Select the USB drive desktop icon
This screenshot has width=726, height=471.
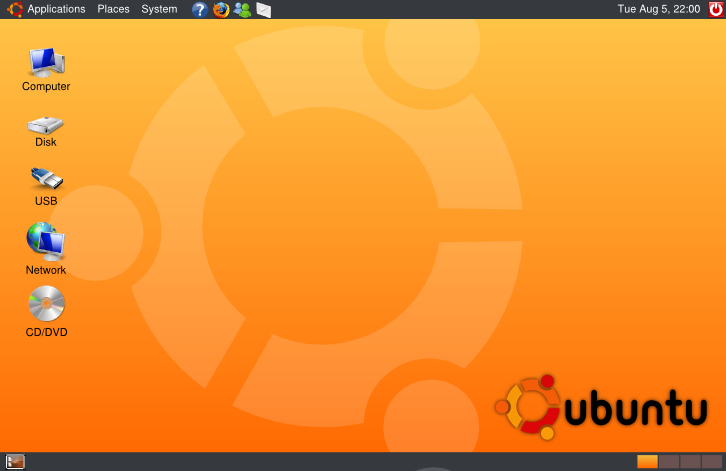(x=46, y=178)
